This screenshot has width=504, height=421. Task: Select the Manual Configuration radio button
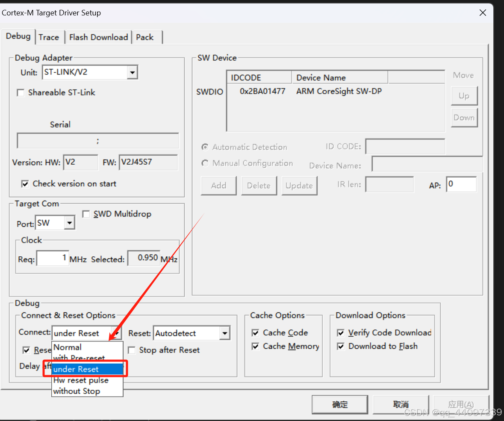[205, 163]
